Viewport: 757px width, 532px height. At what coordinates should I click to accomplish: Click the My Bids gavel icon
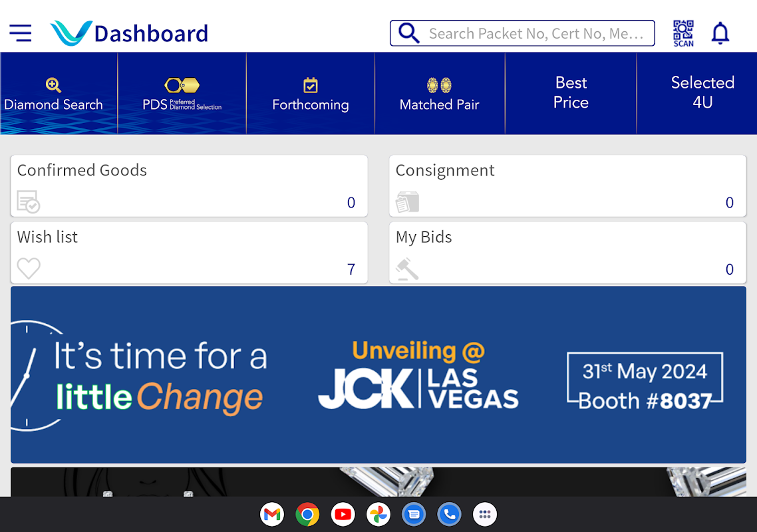click(408, 269)
